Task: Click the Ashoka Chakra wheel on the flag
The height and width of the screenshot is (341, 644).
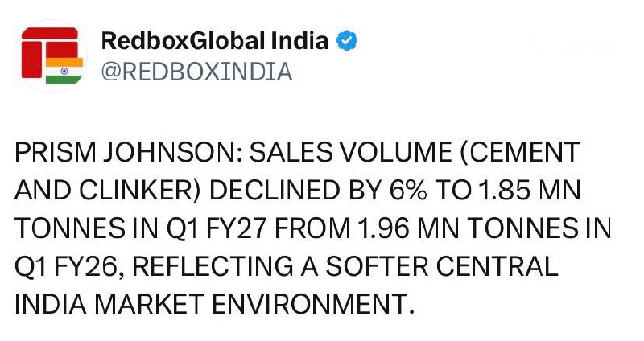Action: [64, 71]
